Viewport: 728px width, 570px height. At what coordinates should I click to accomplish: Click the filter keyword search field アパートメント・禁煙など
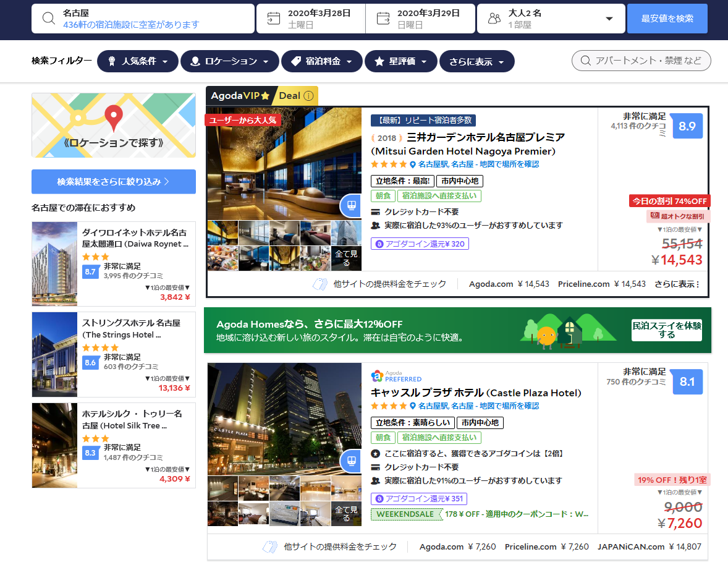[x=641, y=61]
